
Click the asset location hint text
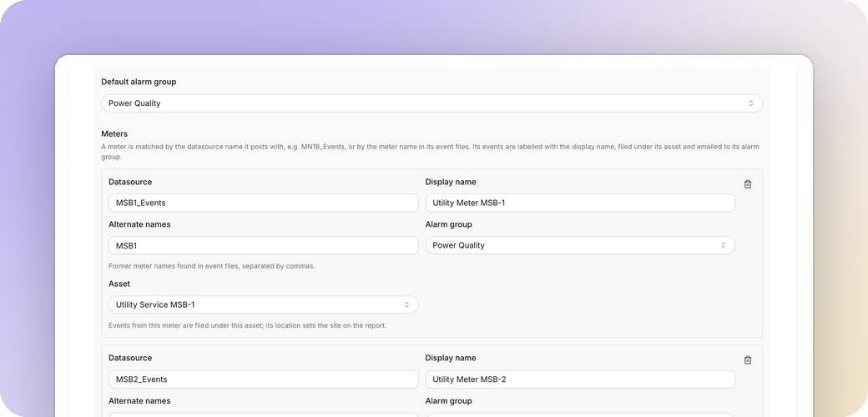point(247,326)
